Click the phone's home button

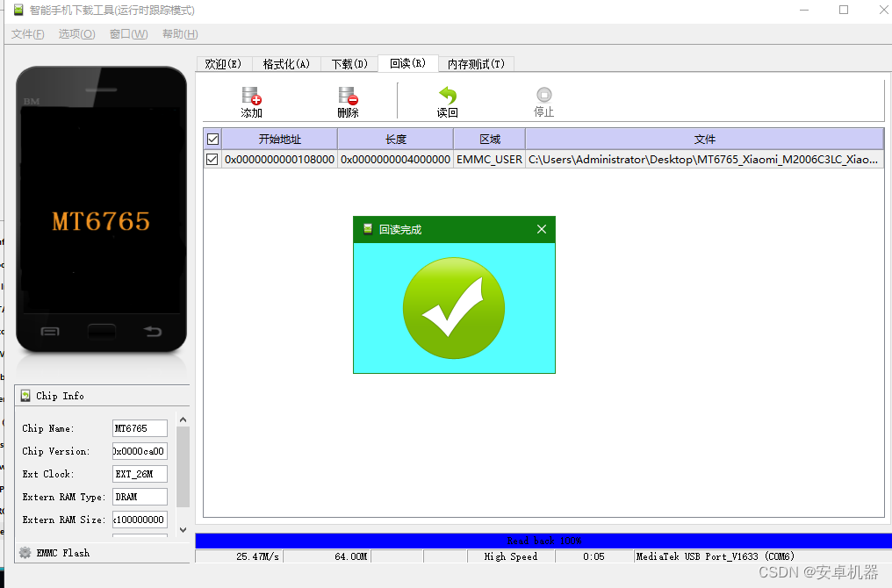[x=102, y=332]
